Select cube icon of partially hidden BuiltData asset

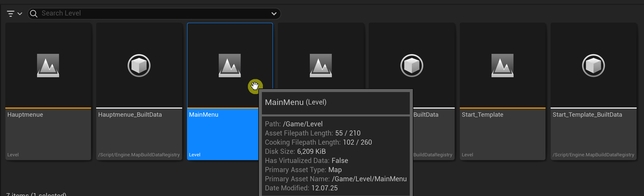412,65
